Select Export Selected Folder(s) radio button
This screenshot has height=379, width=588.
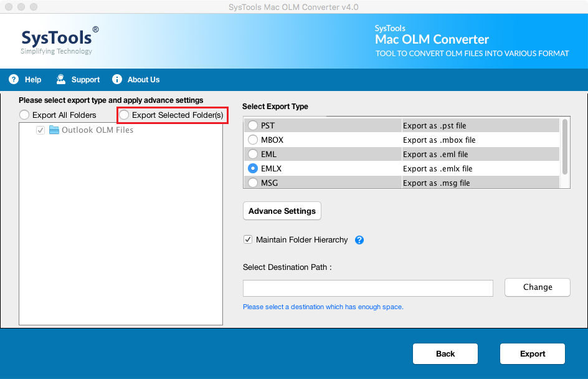pyautogui.click(x=124, y=115)
